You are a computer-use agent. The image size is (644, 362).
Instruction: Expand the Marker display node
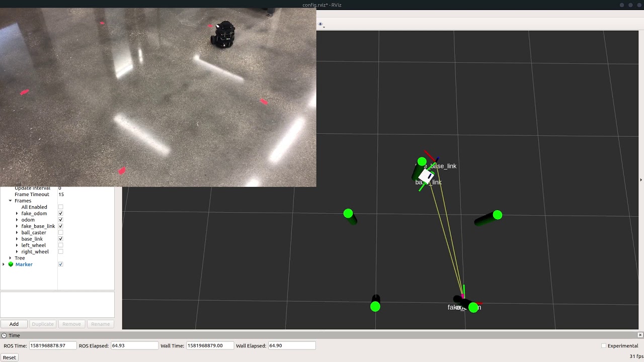point(4,264)
